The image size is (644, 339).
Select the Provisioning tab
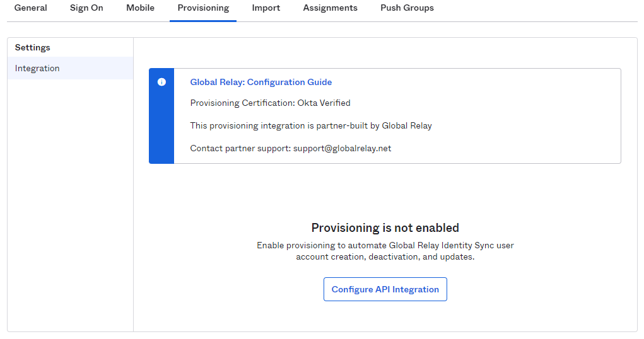pyautogui.click(x=203, y=8)
